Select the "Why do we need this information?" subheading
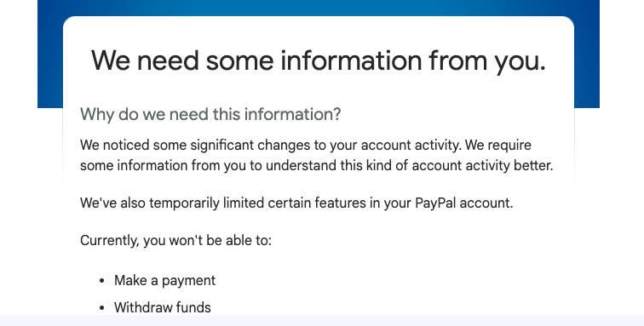 210,114
